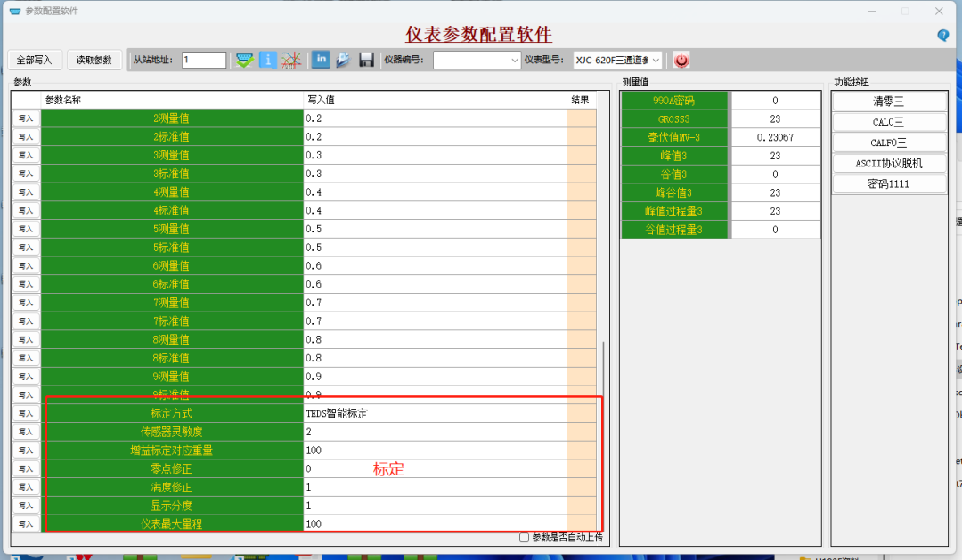Screen dimensions: 962x560
Task: Click the 读取参数 button
Action: tap(94, 61)
